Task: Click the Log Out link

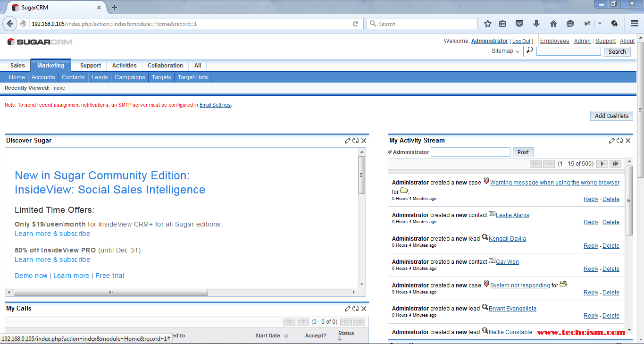Action: click(x=521, y=42)
